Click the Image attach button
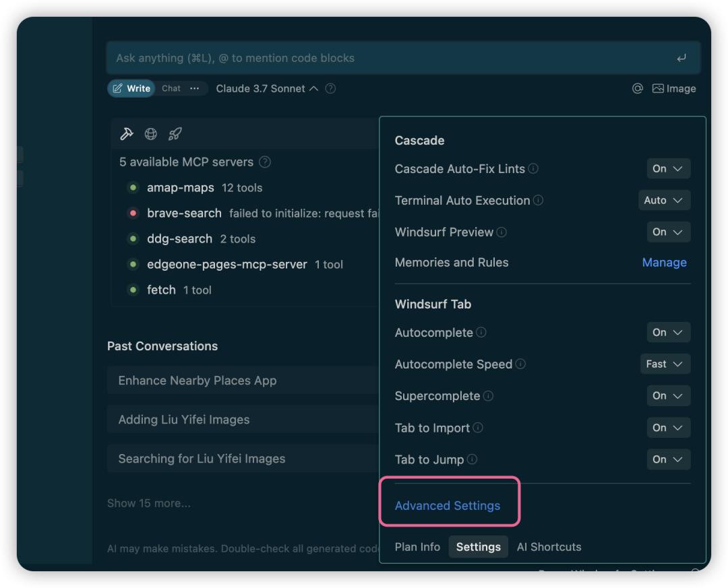Image resolution: width=728 pixels, height=588 pixels. 674,88
